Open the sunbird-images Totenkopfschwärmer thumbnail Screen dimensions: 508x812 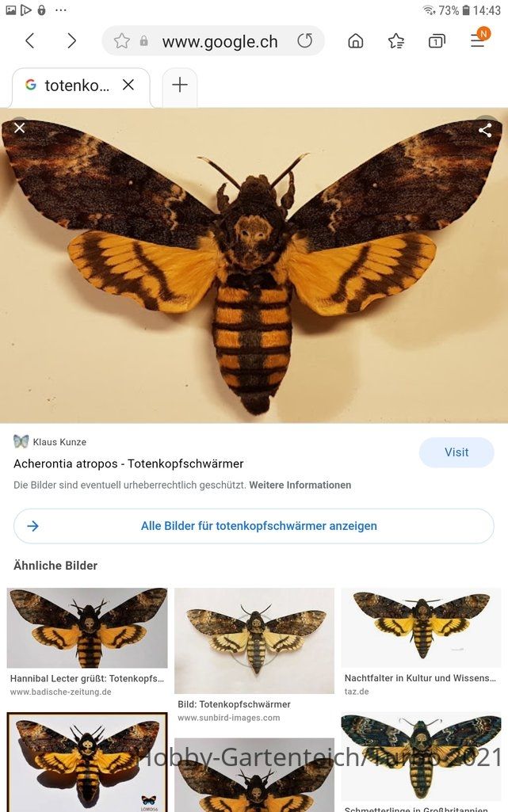pos(254,641)
